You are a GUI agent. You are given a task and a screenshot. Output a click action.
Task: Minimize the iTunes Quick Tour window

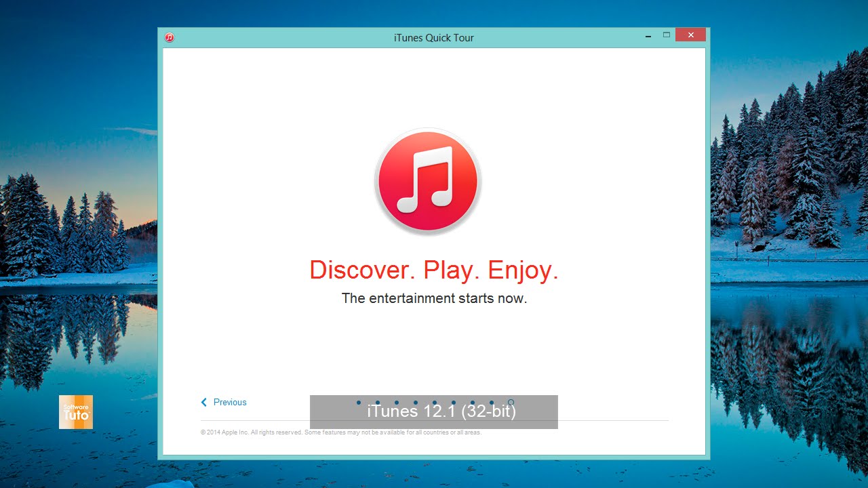[649, 35]
